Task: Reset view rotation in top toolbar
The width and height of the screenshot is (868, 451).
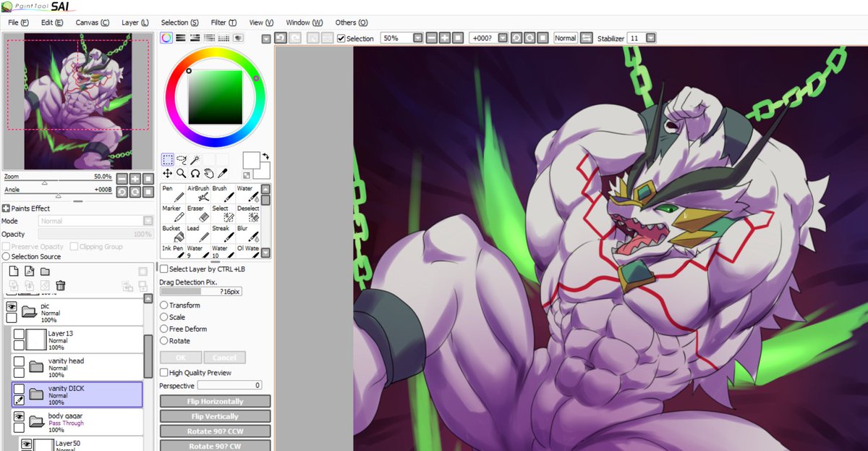Action: [x=543, y=38]
